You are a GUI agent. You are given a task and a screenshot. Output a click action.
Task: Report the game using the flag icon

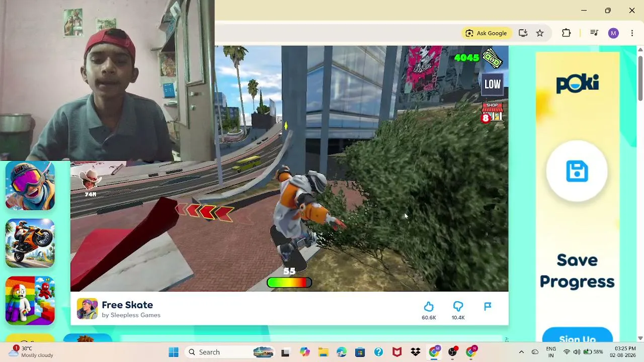(x=488, y=306)
